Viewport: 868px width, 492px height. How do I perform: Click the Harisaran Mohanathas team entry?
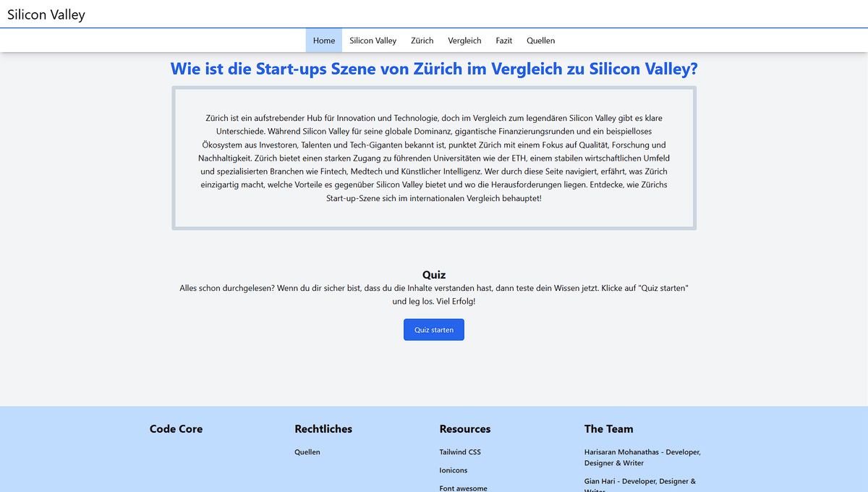coord(642,457)
